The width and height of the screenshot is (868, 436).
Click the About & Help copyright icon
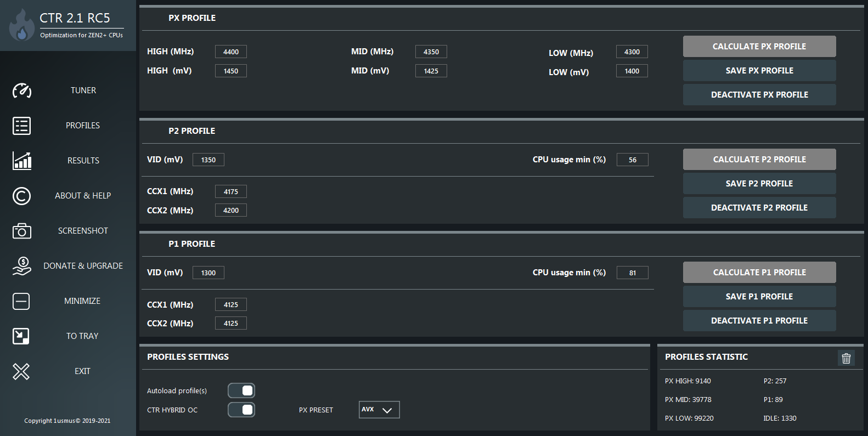click(22, 196)
